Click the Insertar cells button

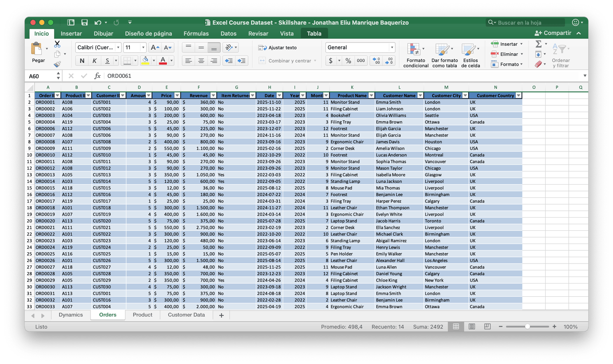507,44
